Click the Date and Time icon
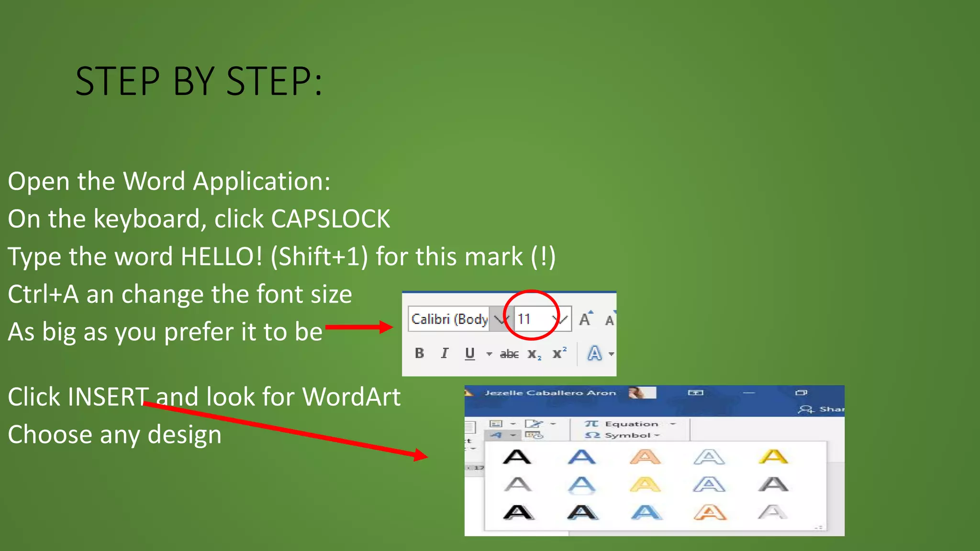Screen dimensions: 980x551 [534, 435]
